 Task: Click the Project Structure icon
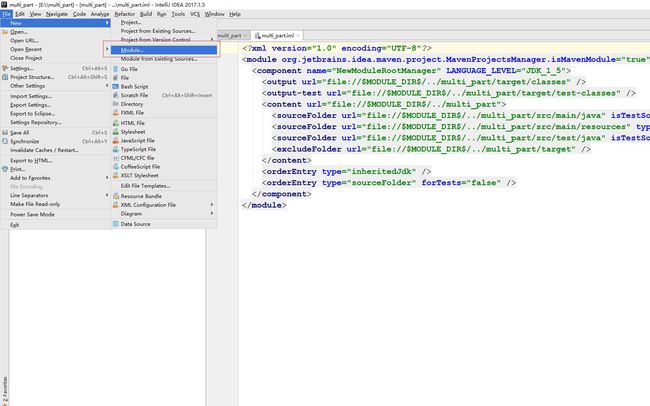pyautogui.click(x=5, y=77)
